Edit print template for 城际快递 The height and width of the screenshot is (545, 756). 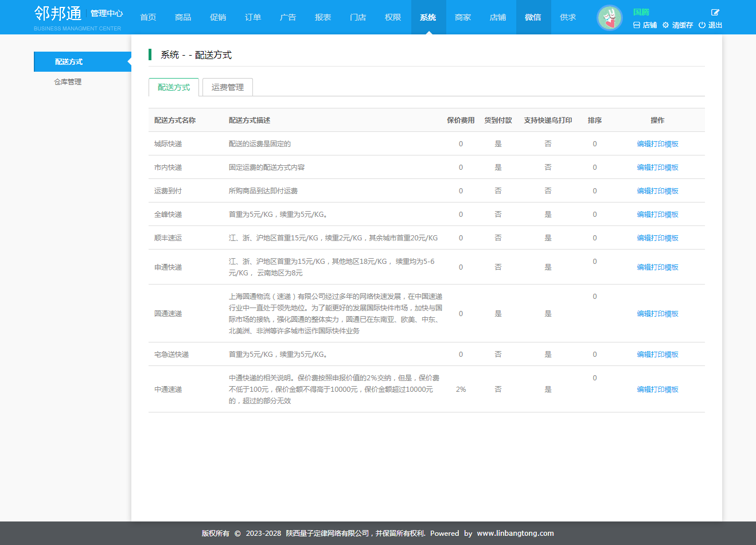(x=657, y=144)
